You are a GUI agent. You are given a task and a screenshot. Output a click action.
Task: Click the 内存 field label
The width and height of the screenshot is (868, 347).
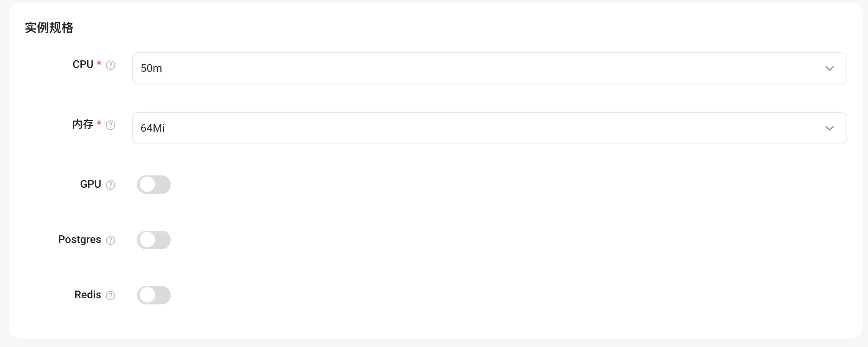[83, 124]
